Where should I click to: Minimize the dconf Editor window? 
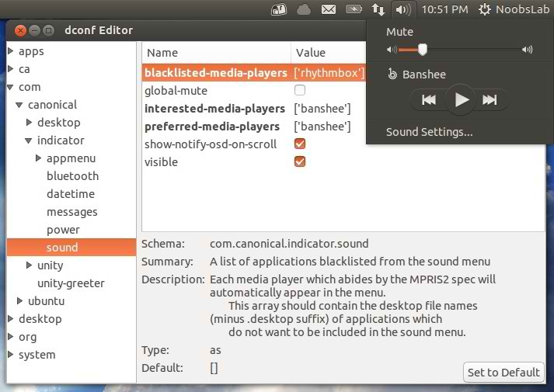[x=34, y=31]
